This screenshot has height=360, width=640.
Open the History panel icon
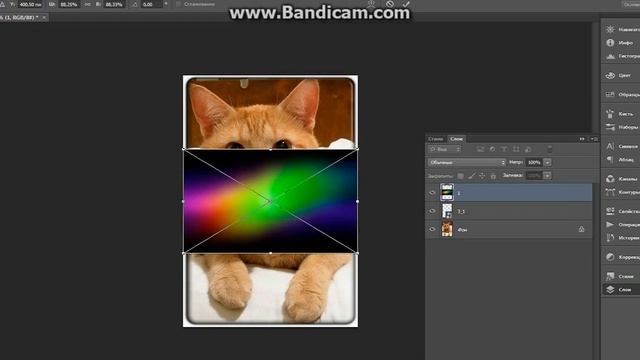(610, 238)
